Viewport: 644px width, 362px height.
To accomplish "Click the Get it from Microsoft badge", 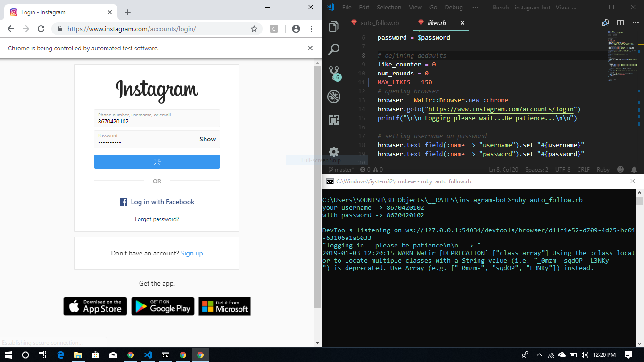I will pyautogui.click(x=224, y=306).
